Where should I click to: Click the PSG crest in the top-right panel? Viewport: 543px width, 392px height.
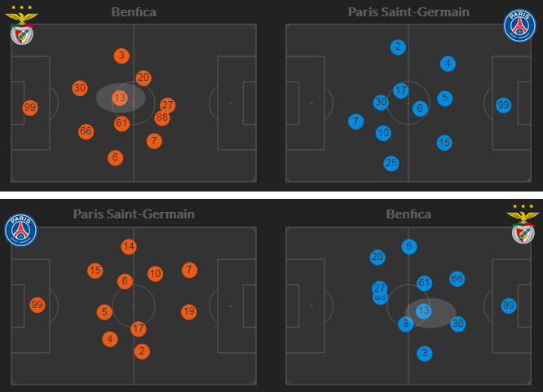coord(519,26)
